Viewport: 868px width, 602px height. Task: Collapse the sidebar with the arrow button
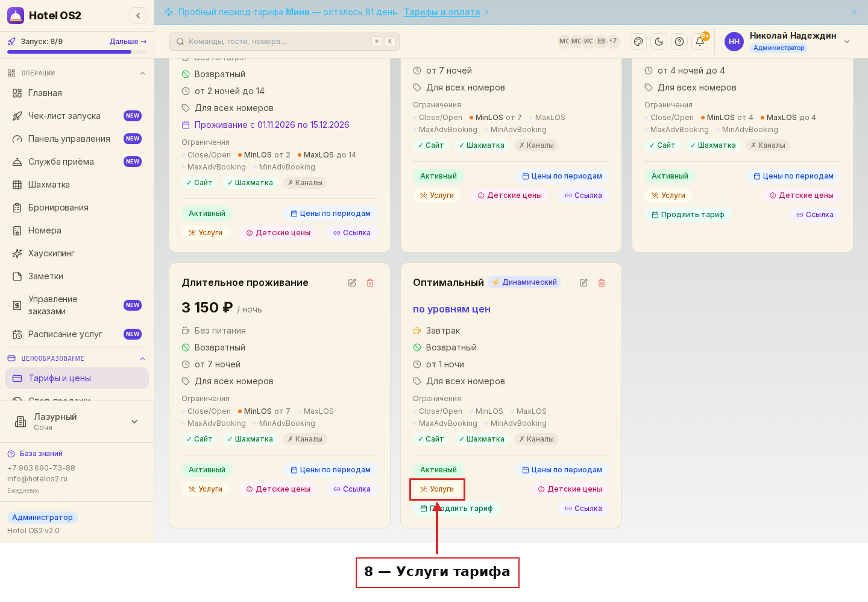[x=138, y=16]
